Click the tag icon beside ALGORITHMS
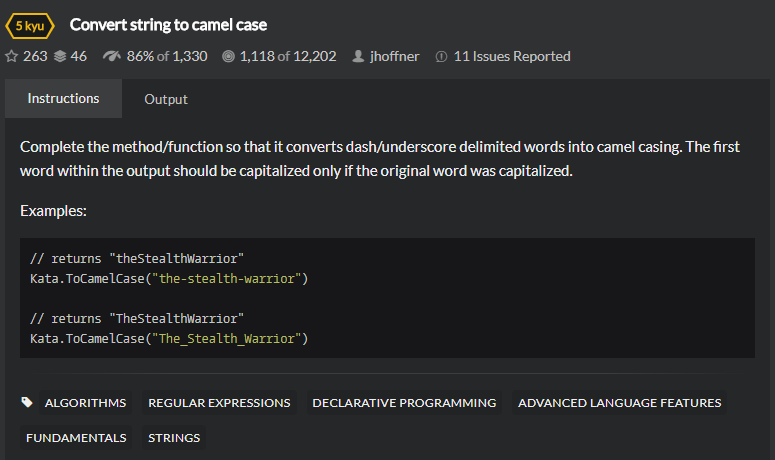Viewport: 775px width, 460px height. coord(27,403)
